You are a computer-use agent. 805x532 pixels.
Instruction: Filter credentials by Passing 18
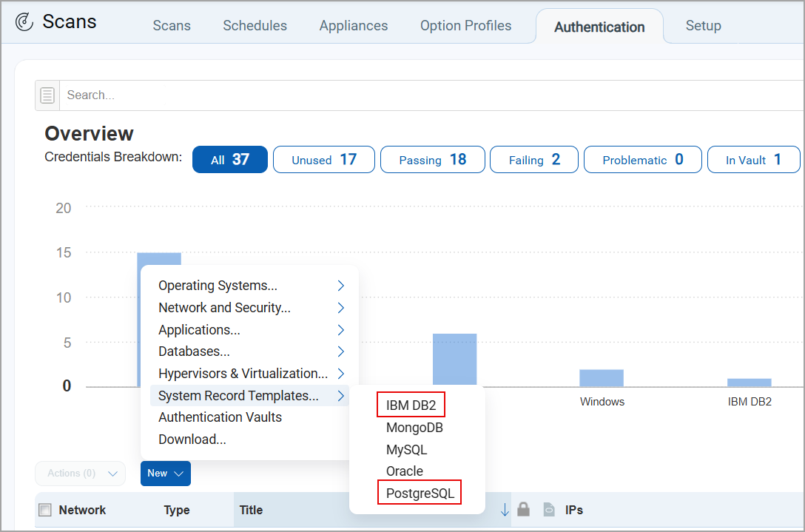(432, 159)
